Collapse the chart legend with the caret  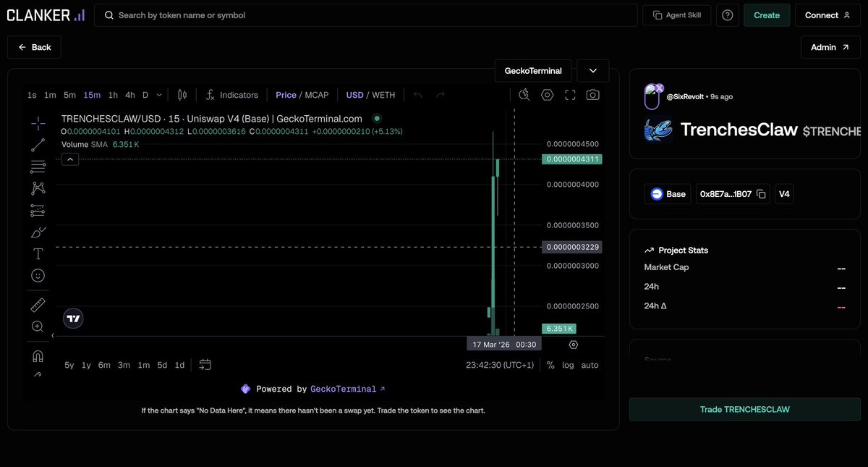[70, 159]
